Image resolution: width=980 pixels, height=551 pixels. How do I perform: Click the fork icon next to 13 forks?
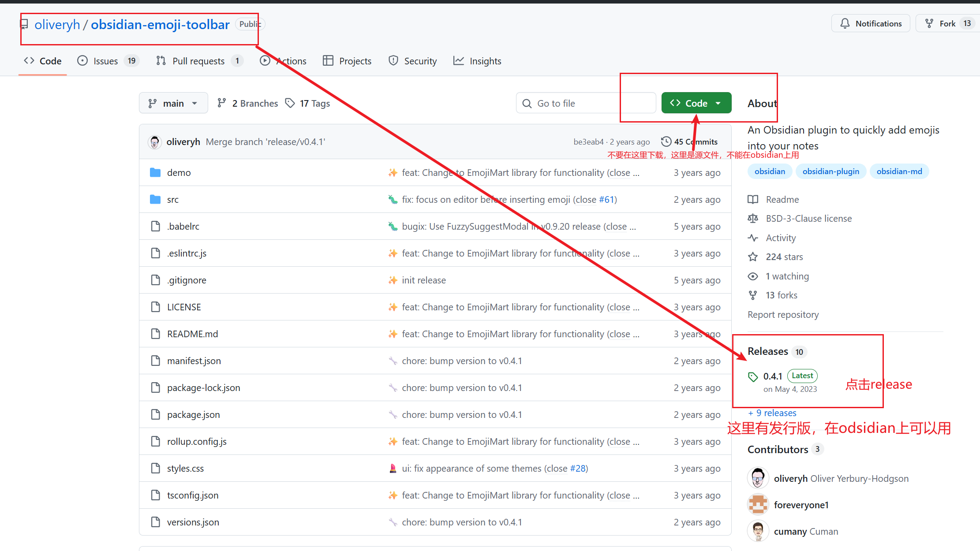[x=753, y=295]
